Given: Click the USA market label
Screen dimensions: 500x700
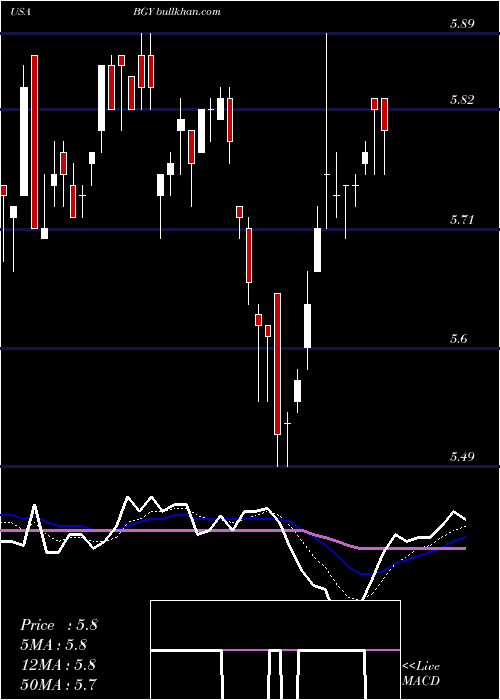Looking at the screenshot, I should click(x=20, y=12).
